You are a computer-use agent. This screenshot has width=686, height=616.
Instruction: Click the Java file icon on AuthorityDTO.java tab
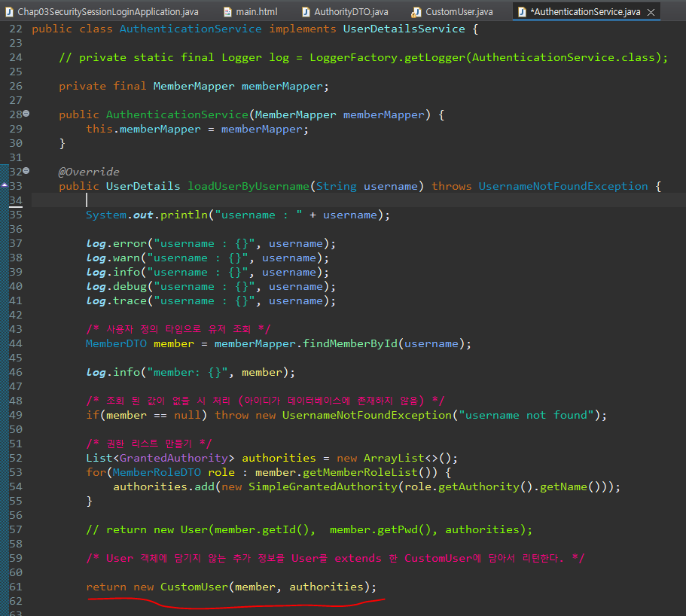point(306,12)
